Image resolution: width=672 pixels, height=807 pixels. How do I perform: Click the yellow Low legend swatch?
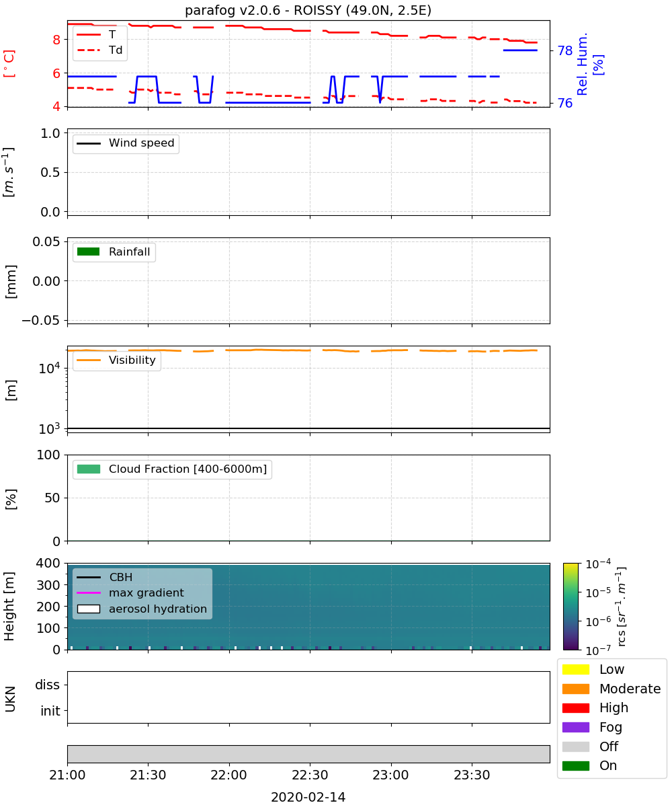pyautogui.click(x=575, y=669)
